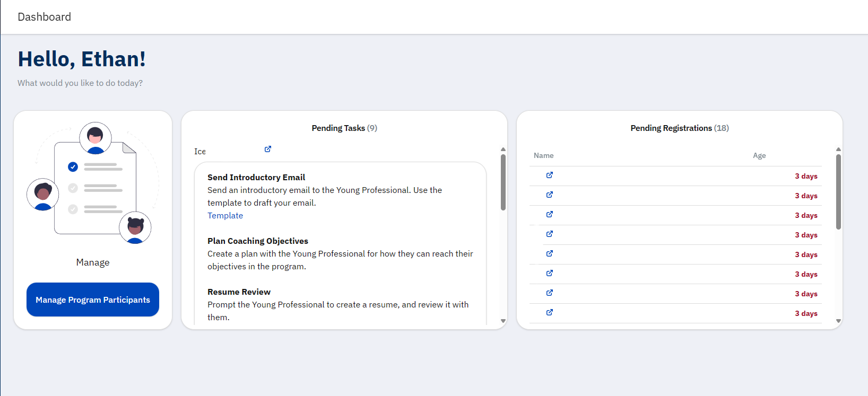Open third pending registration's external link icon

tap(550, 214)
